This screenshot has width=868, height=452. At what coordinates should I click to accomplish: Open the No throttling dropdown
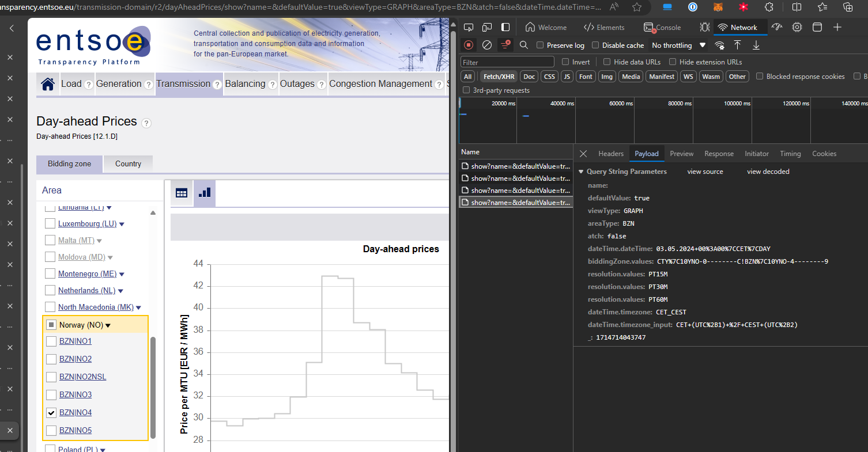tap(678, 45)
